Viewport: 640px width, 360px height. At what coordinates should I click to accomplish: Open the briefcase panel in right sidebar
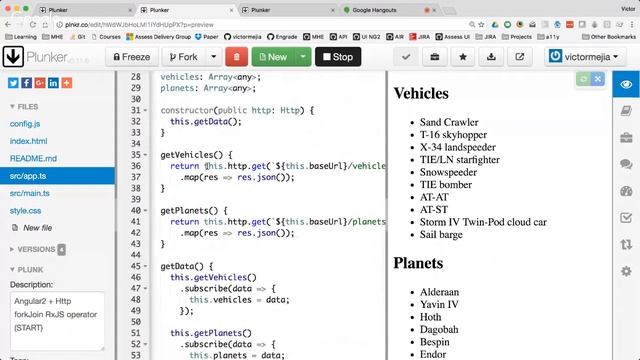626,138
